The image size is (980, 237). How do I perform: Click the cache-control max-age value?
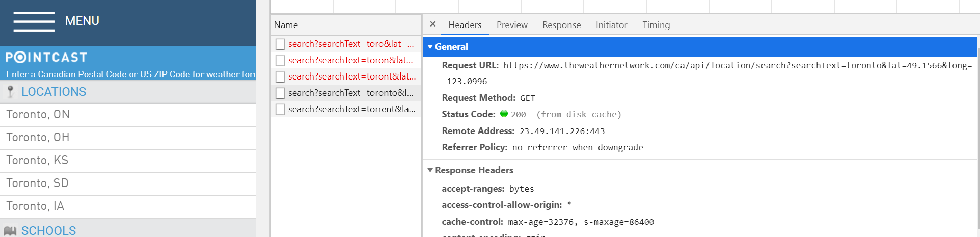(581, 222)
